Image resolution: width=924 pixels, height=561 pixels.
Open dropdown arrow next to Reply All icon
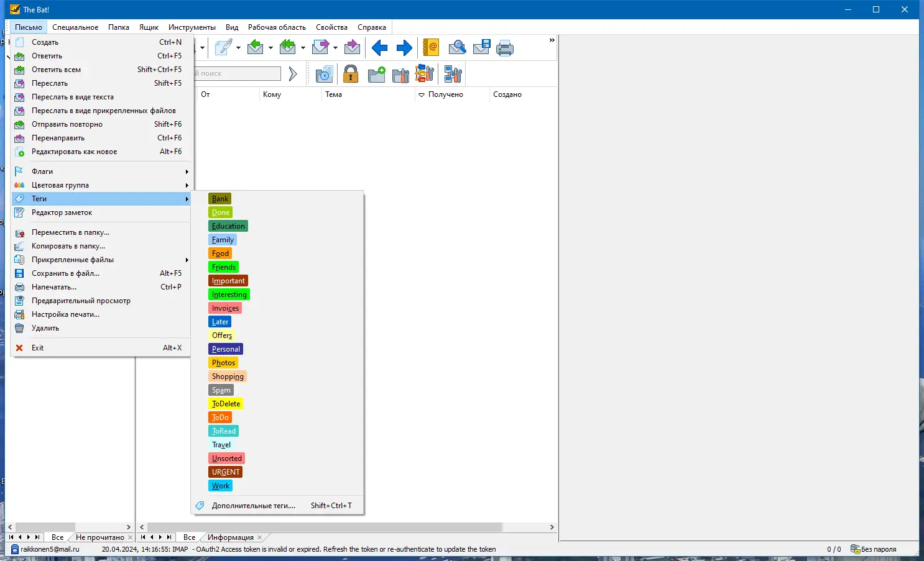tap(303, 48)
